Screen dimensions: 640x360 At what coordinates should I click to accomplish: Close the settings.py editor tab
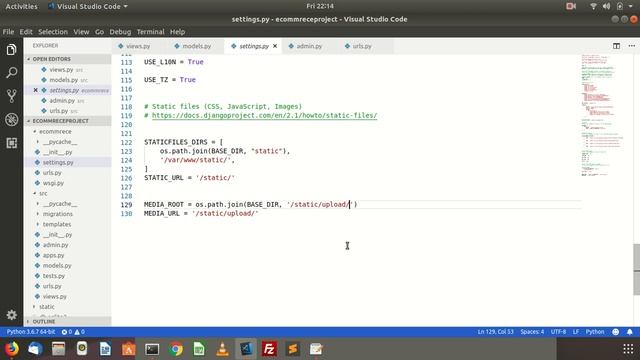pyautogui.click(x=275, y=46)
